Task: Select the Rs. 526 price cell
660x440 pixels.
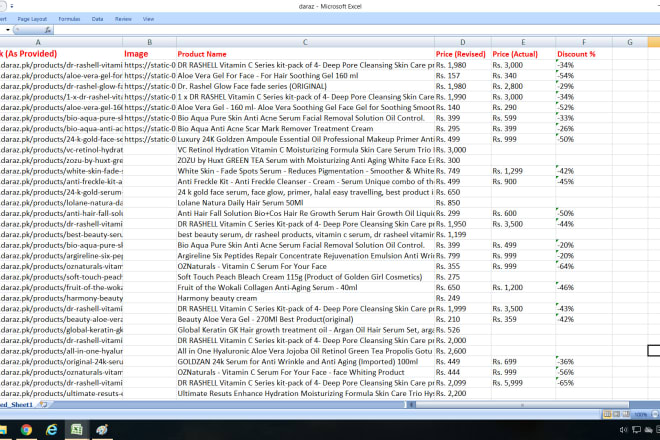Action: point(463,330)
